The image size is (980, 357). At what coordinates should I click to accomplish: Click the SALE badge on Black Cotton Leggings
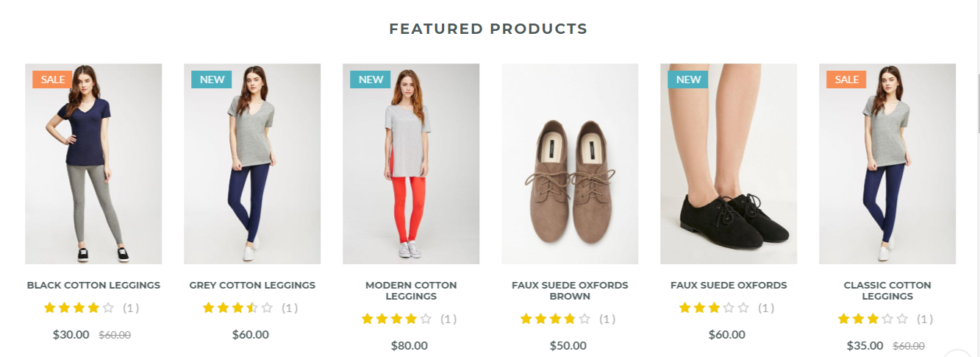(x=52, y=79)
